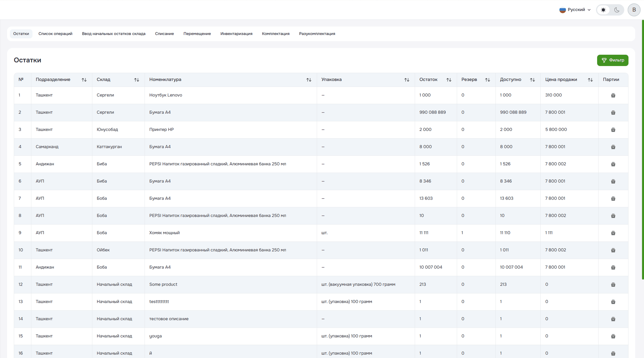Open user avatar menu labeled B
Viewport: 644px width, 358px height.
(634, 10)
